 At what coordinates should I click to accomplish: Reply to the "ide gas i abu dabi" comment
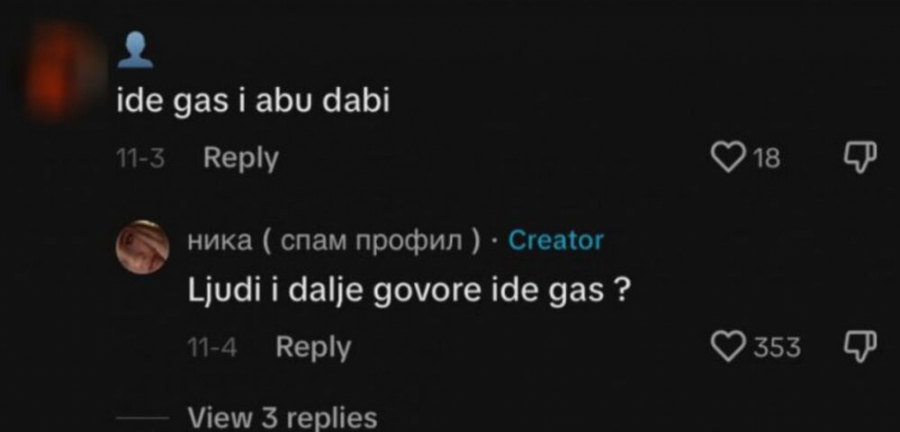click(x=240, y=158)
